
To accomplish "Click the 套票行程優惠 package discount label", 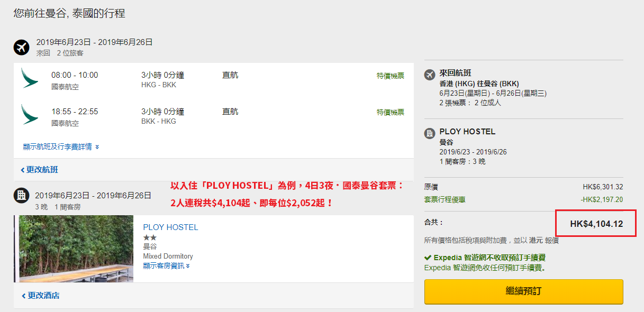I will (445, 199).
